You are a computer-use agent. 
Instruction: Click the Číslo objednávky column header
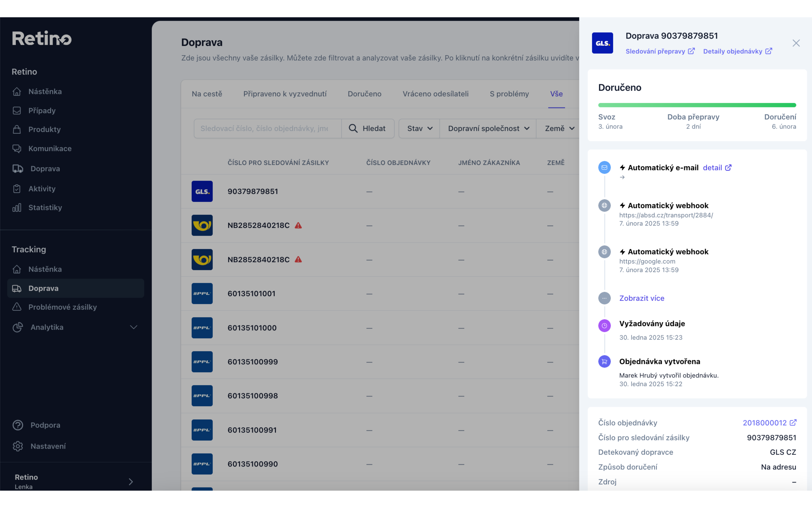coord(398,163)
